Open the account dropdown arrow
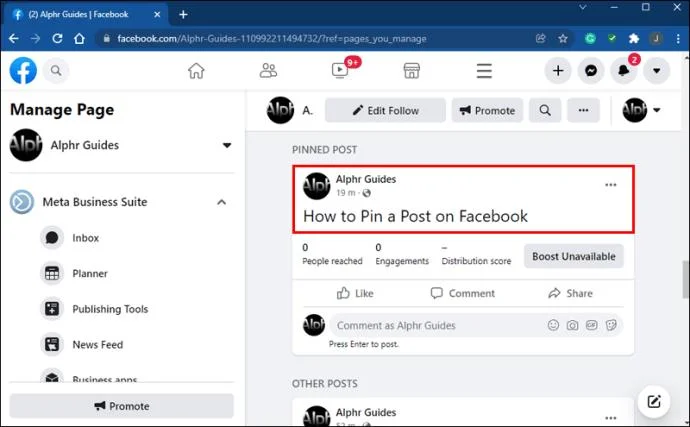The height and width of the screenshot is (427, 690). tap(657, 70)
